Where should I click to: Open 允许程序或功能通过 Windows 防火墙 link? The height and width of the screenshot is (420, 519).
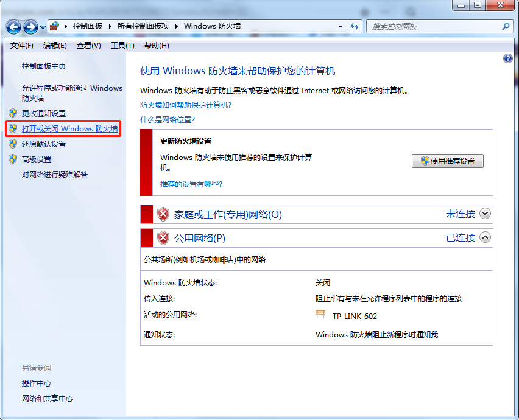[72, 93]
